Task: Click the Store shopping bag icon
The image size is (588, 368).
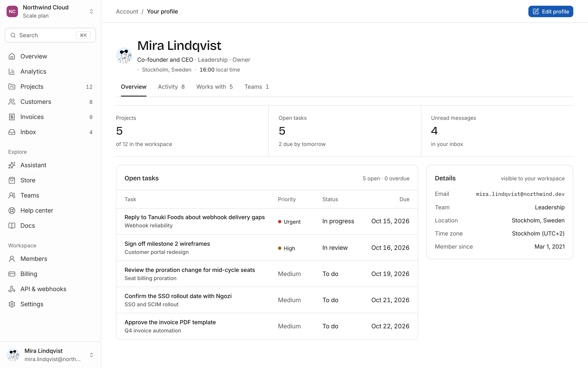Action: [x=12, y=180]
